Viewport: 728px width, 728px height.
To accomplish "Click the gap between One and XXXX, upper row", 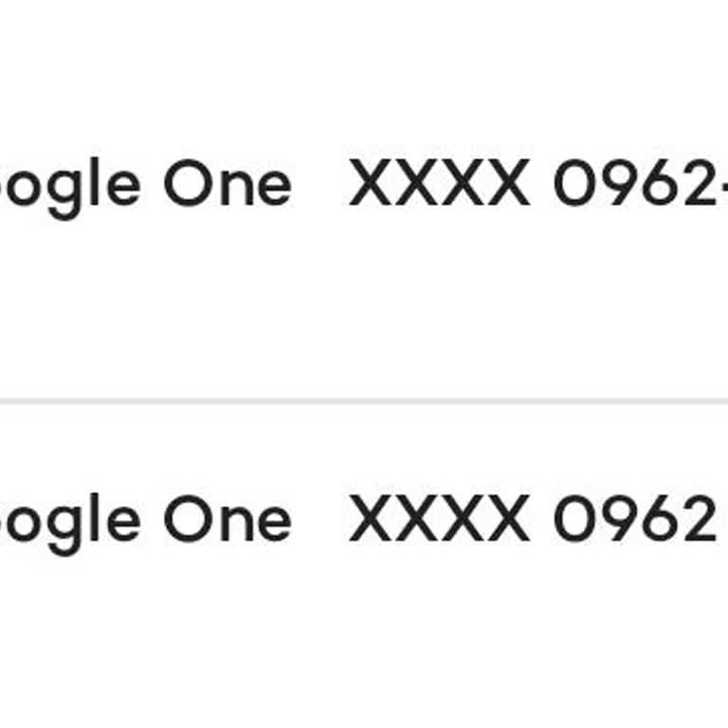I will click(x=320, y=182).
